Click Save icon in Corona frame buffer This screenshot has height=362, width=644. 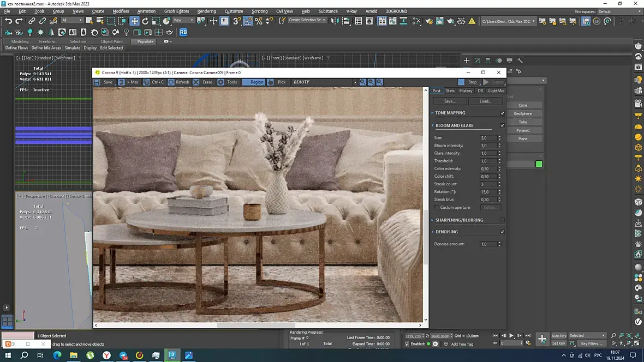[x=97, y=82]
